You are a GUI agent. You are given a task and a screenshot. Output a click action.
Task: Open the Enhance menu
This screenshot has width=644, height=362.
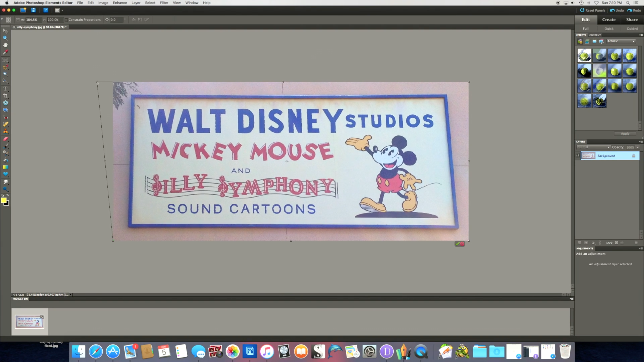pyautogui.click(x=120, y=3)
